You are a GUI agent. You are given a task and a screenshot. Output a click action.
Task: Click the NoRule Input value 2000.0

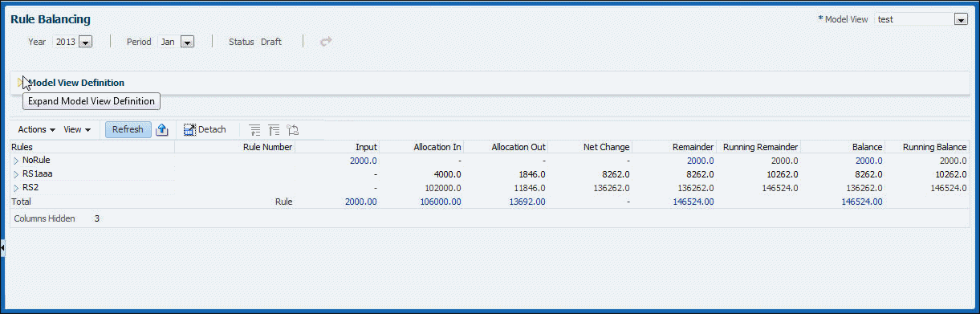pyautogui.click(x=364, y=161)
